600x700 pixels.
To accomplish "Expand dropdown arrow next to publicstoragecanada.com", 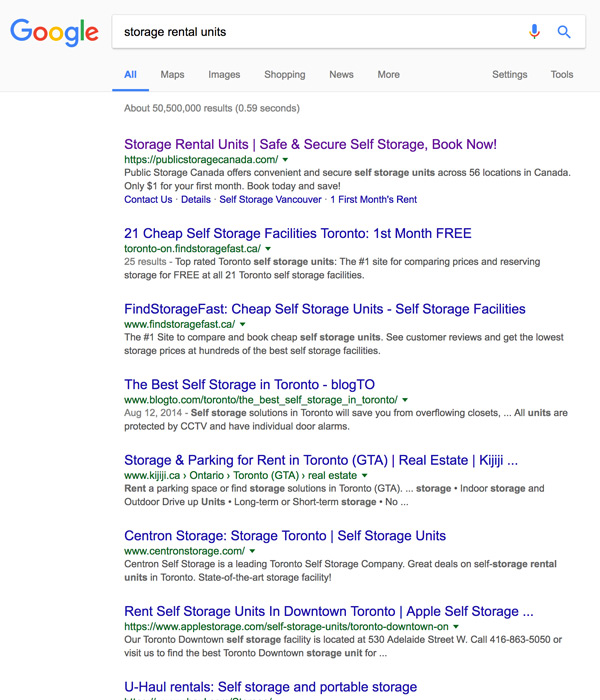I will (285, 159).
